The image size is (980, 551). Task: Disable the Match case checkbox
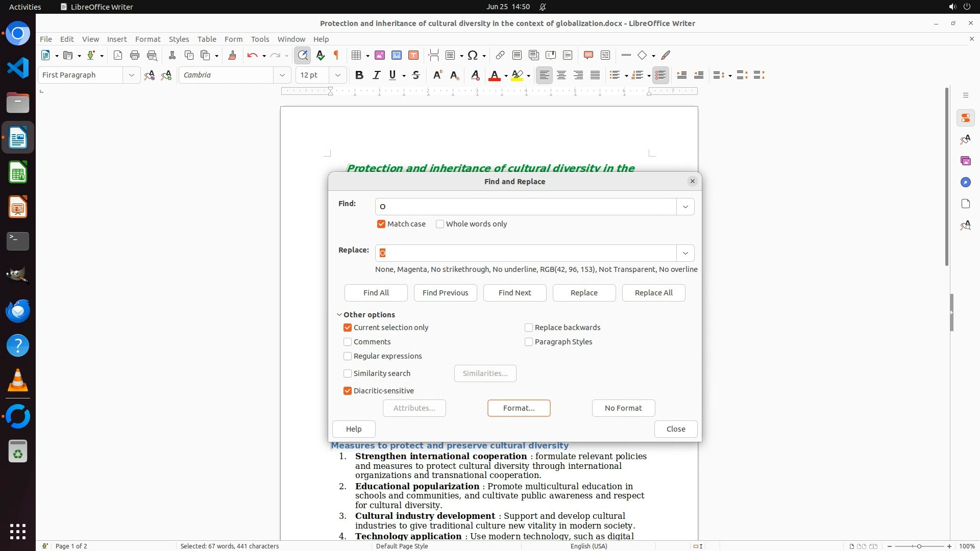(381, 224)
